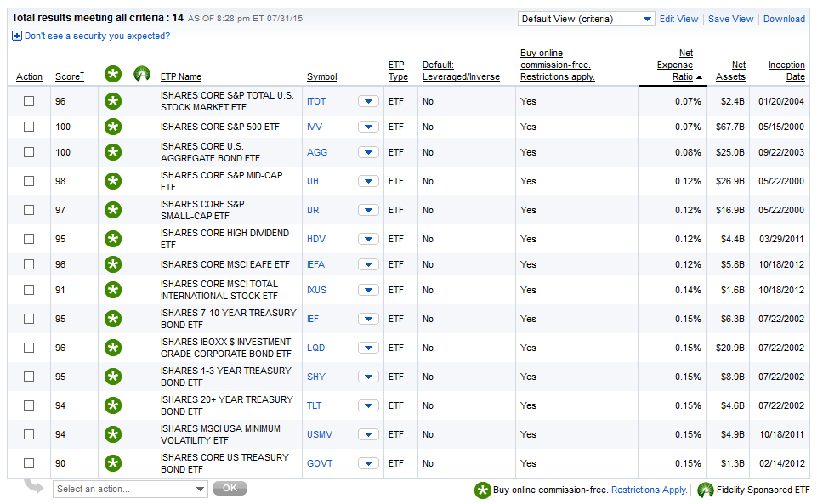Click commission-free star icon in IEFA row
This screenshot has height=504, width=823.
tap(113, 264)
